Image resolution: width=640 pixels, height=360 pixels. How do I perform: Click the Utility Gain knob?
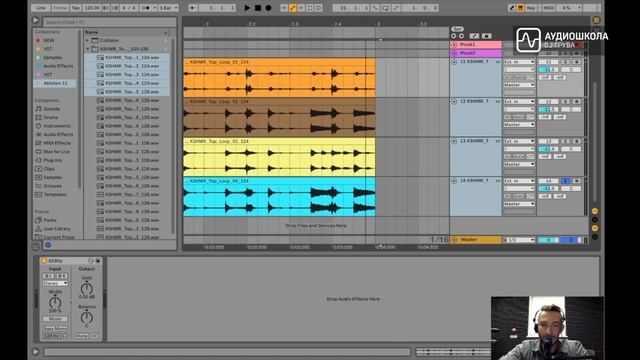coord(87,289)
